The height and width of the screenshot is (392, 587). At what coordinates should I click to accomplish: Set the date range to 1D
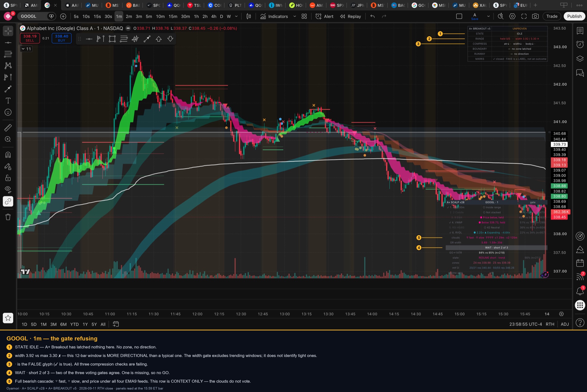24,324
